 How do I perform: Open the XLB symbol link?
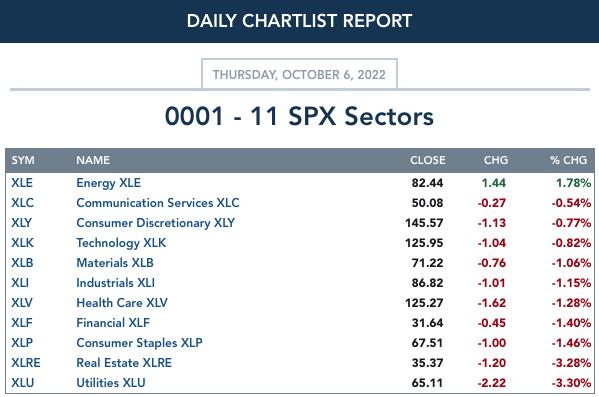22,263
